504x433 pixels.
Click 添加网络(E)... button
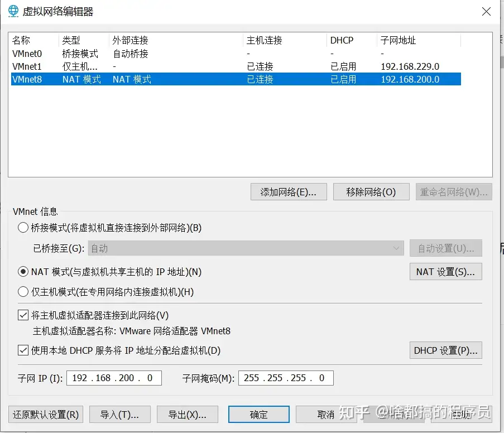289,192
